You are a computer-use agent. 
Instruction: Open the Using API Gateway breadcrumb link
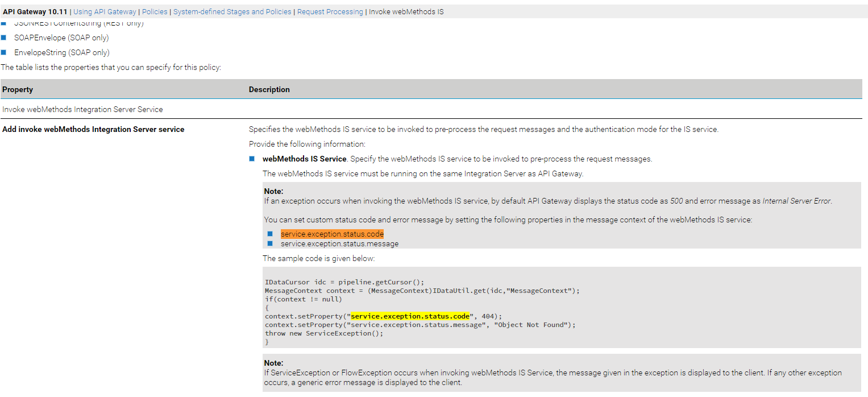coord(105,11)
